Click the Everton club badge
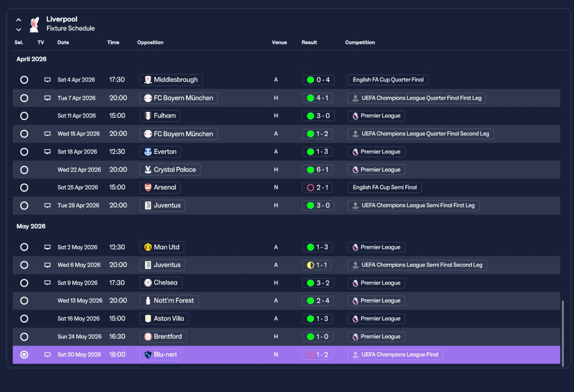The width and height of the screenshot is (574, 392). (x=148, y=151)
